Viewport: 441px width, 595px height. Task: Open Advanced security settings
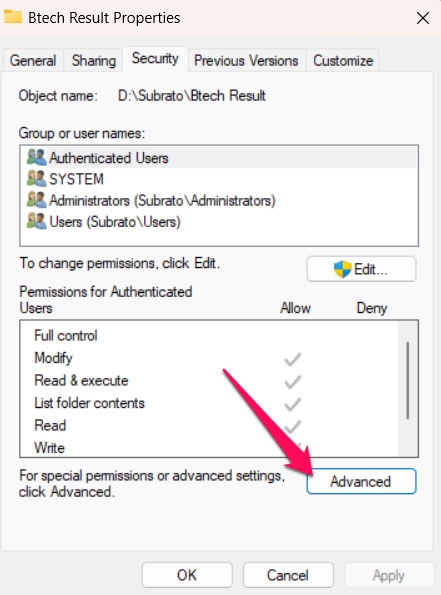[x=361, y=481]
